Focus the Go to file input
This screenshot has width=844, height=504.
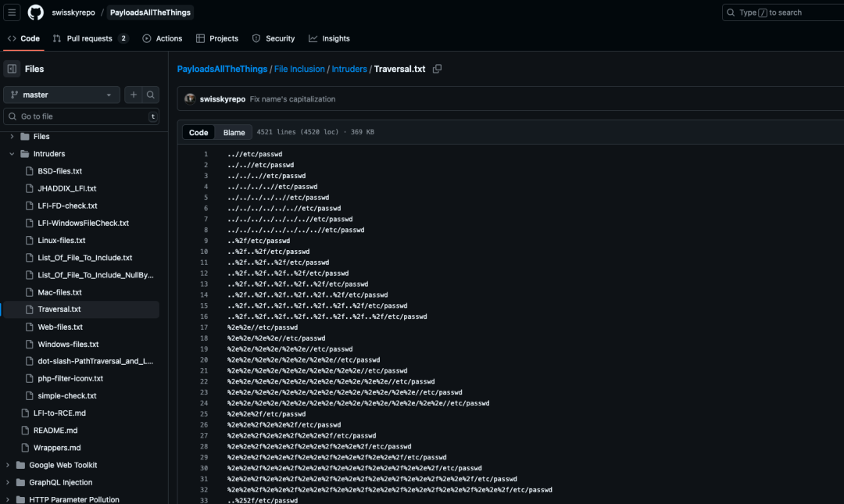point(81,116)
